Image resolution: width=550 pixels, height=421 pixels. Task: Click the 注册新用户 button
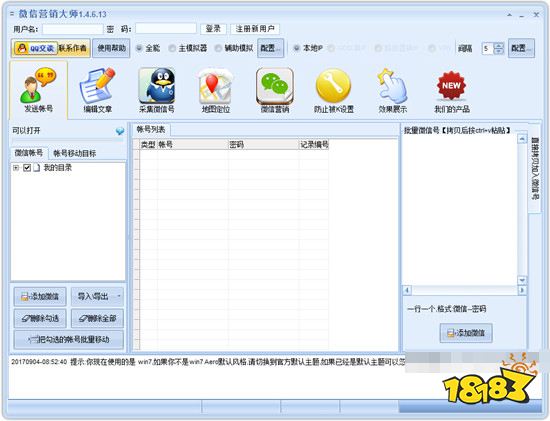click(x=255, y=29)
